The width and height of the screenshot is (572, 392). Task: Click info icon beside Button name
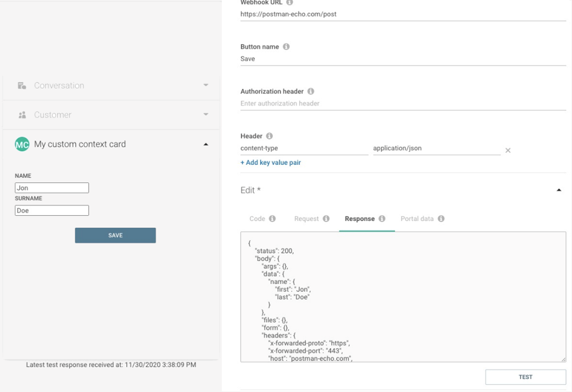click(x=286, y=47)
